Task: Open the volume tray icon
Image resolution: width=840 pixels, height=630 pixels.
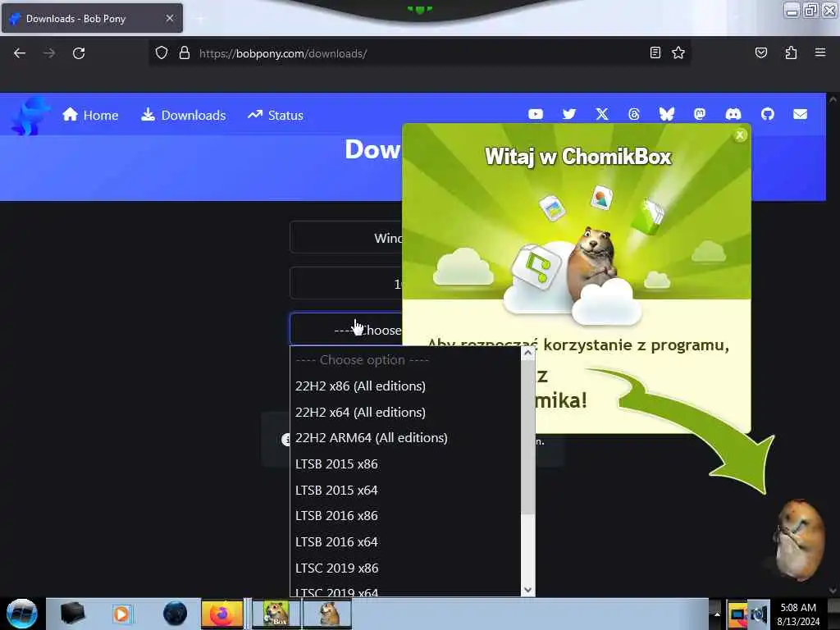Action: [x=759, y=614]
